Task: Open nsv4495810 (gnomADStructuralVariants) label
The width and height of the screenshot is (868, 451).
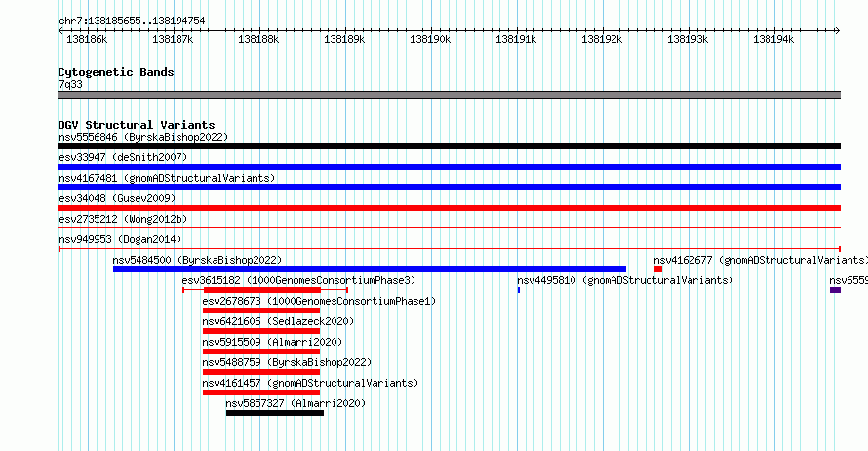Action: (x=625, y=280)
